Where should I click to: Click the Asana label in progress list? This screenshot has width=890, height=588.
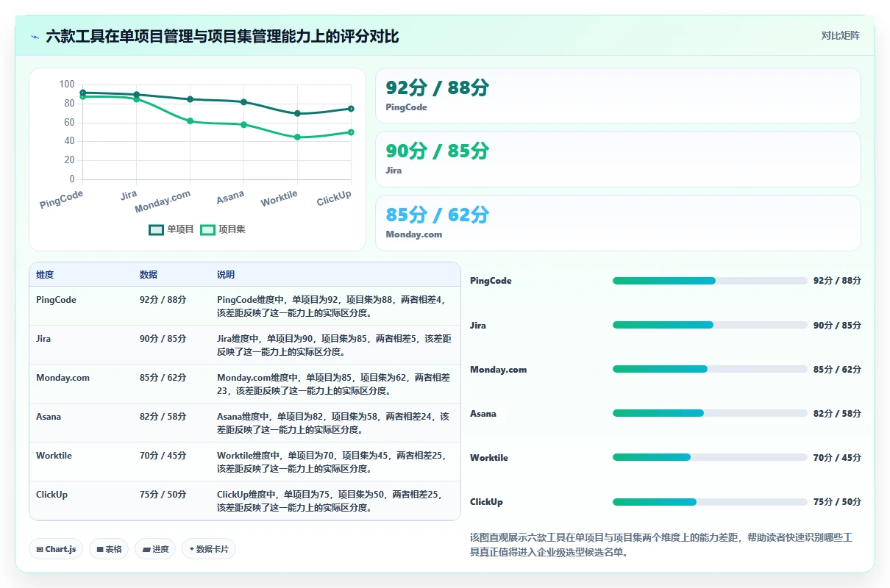click(x=483, y=414)
